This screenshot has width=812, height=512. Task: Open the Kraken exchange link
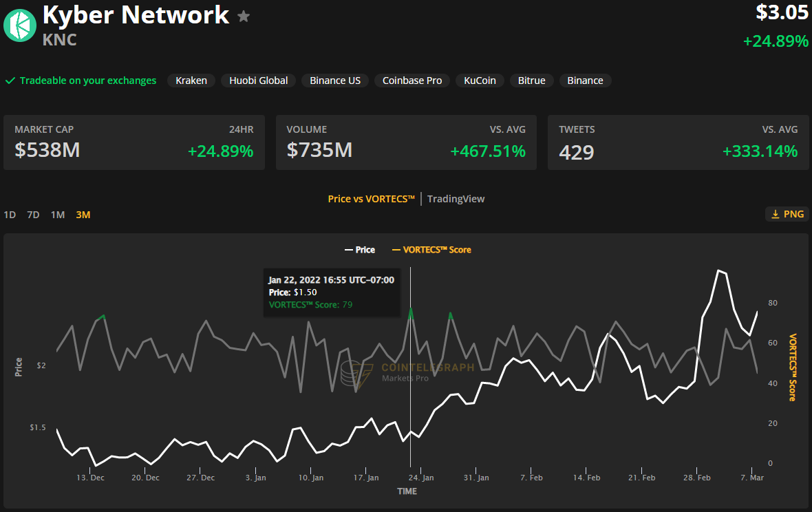point(191,81)
